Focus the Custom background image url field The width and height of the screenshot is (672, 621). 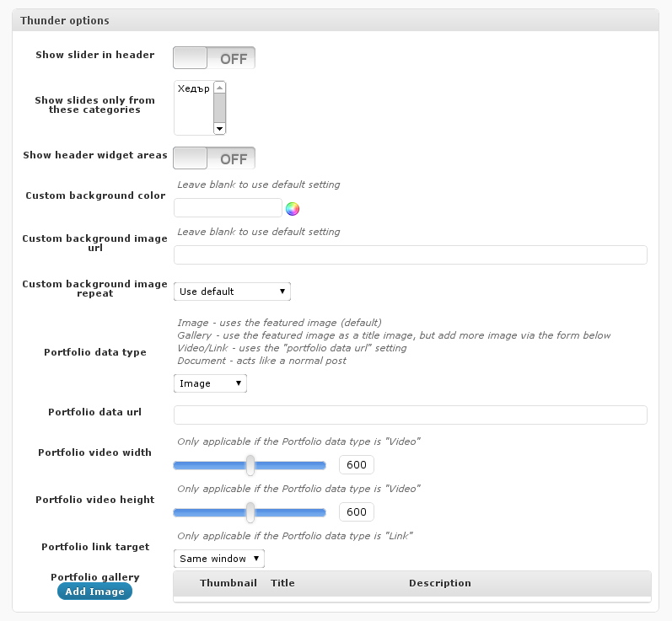[x=410, y=255]
